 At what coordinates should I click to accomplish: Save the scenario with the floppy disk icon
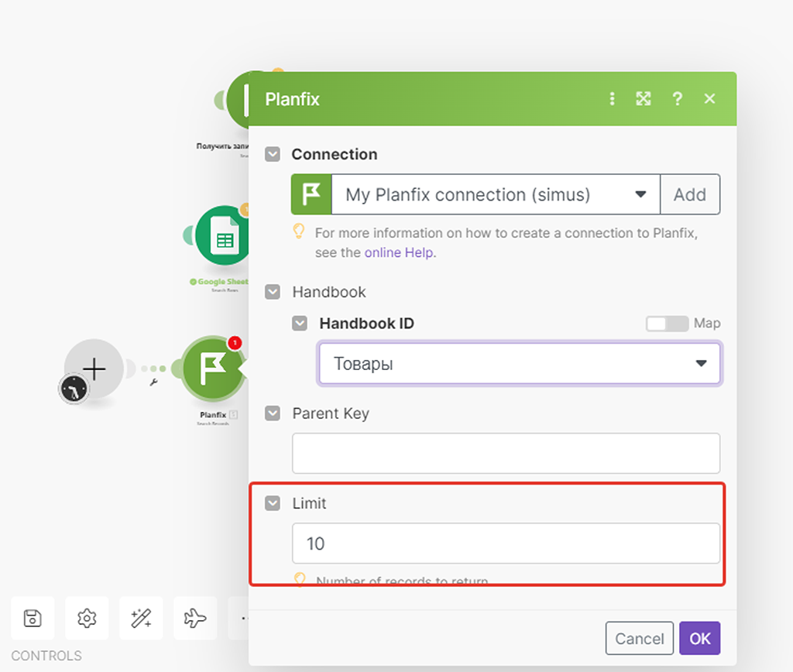point(33,618)
